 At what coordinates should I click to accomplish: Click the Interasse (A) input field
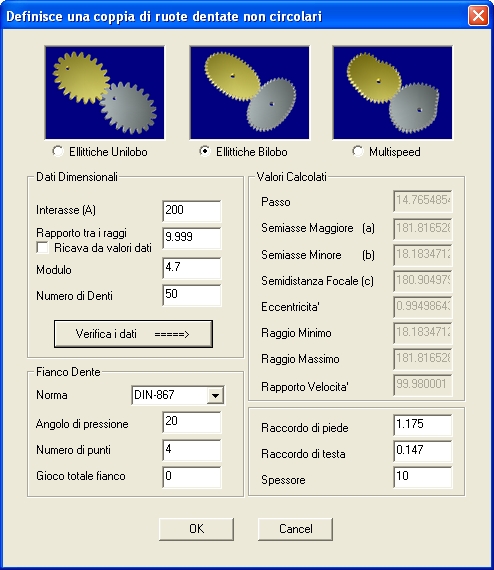(x=192, y=211)
